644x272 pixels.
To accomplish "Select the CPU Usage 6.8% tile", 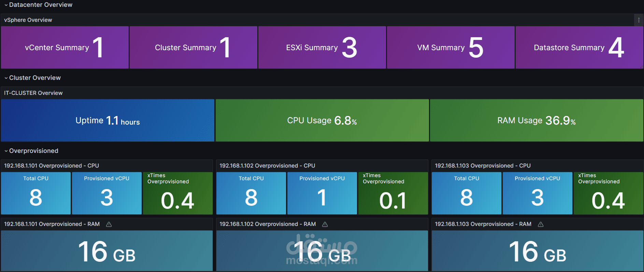I will 322,120.
